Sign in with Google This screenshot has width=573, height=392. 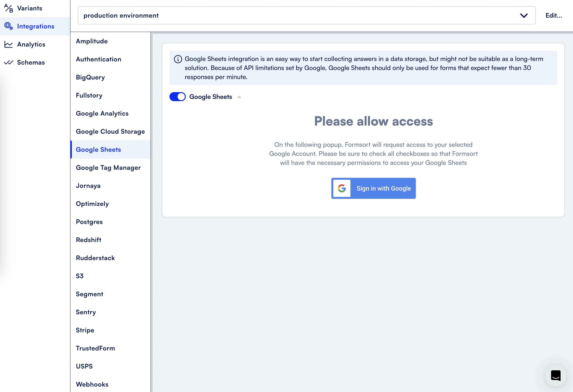(373, 188)
